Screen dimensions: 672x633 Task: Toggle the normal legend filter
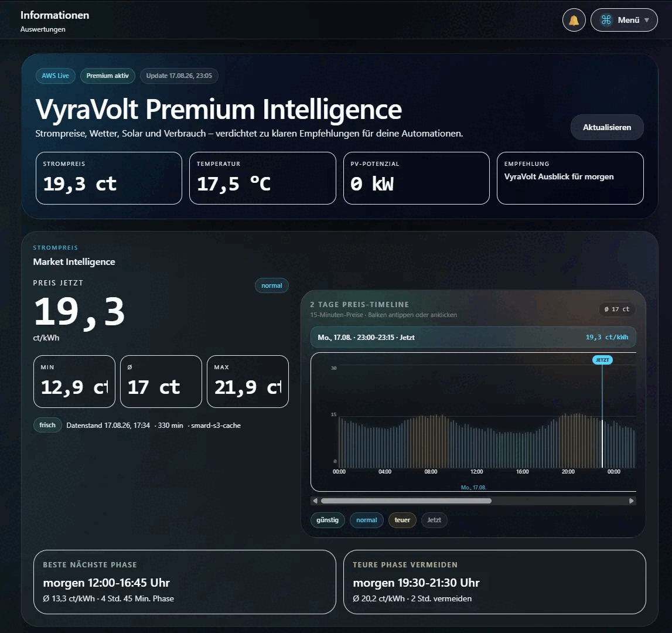(x=366, y=520)
